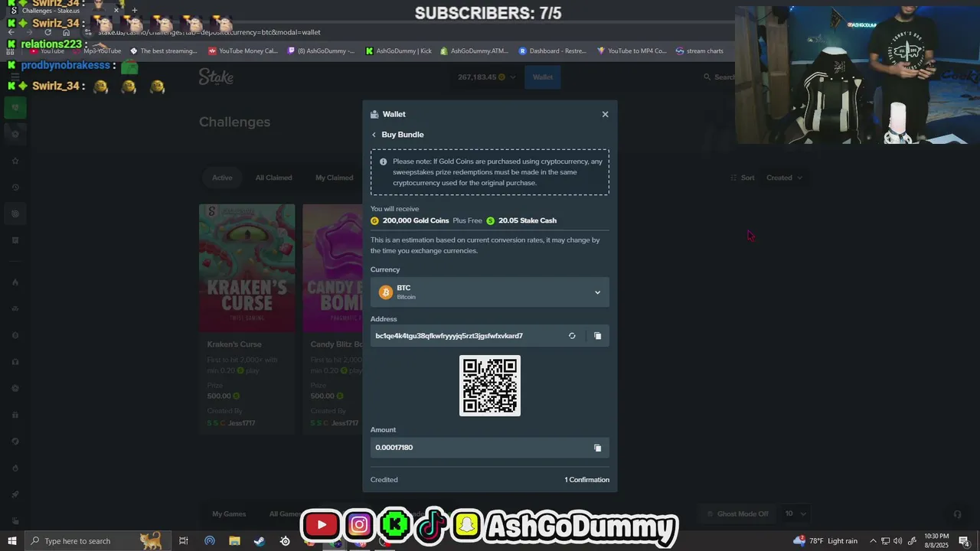This screenshot has width=980, height=551.
Task: Switch to the My Claimed tab
Action: (334, 178)
